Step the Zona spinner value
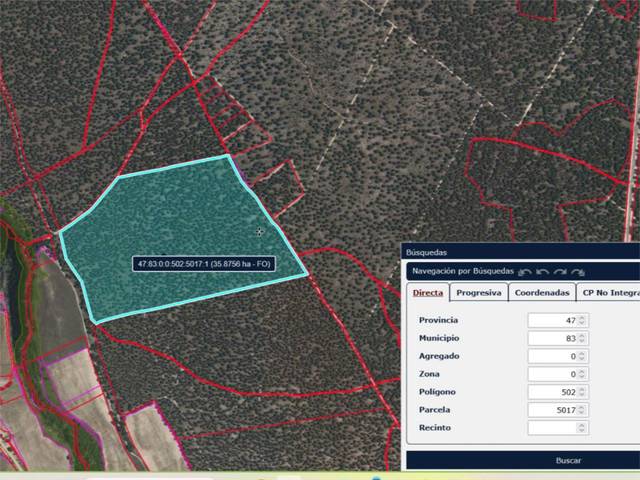Screen dimensions: 640x480 (x=582, y=374)
